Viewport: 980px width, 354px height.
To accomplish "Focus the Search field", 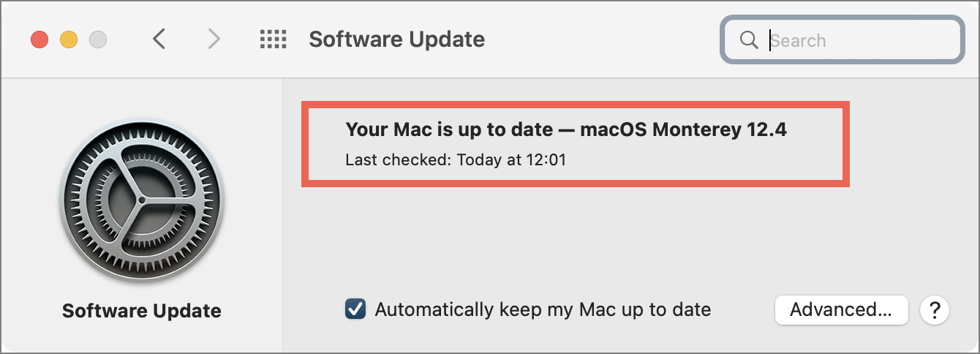I will (x=841, y=39).
